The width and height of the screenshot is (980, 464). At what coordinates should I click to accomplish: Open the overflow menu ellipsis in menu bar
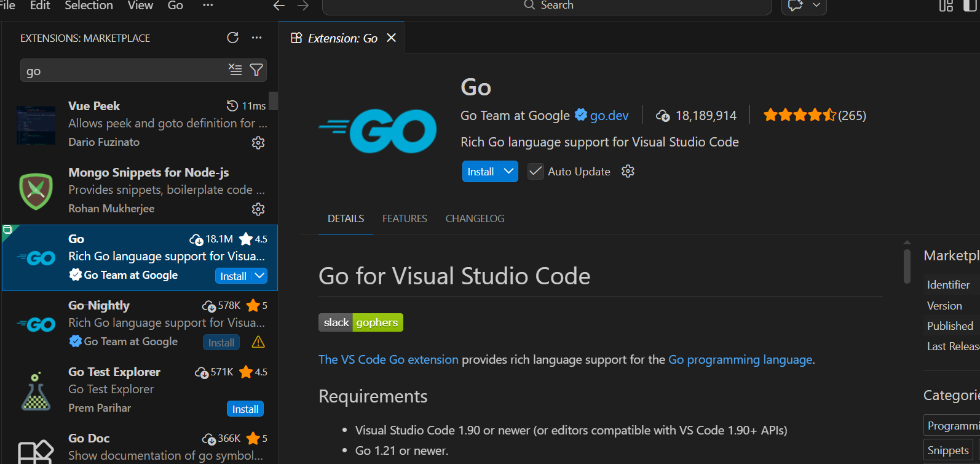point(208,6)
